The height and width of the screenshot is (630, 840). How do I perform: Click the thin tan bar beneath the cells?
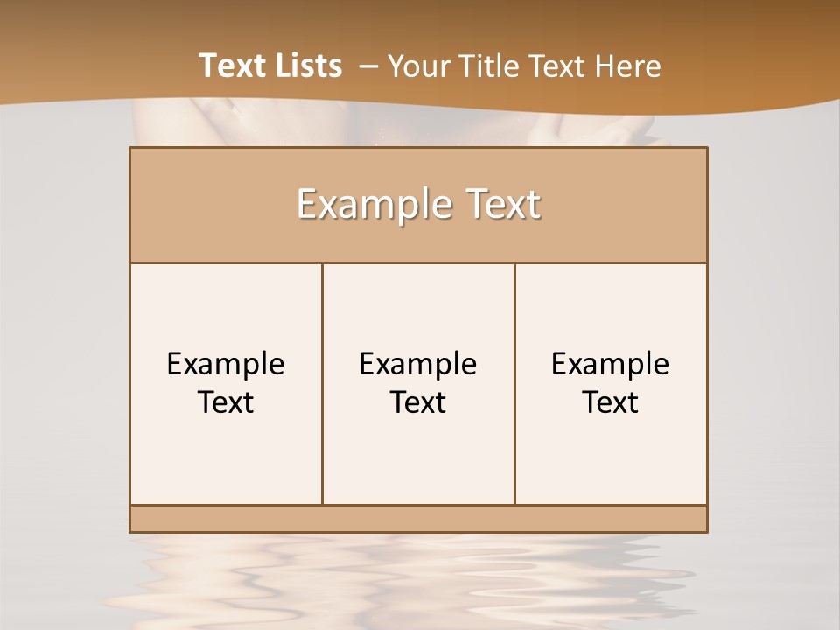coord(418,519)
